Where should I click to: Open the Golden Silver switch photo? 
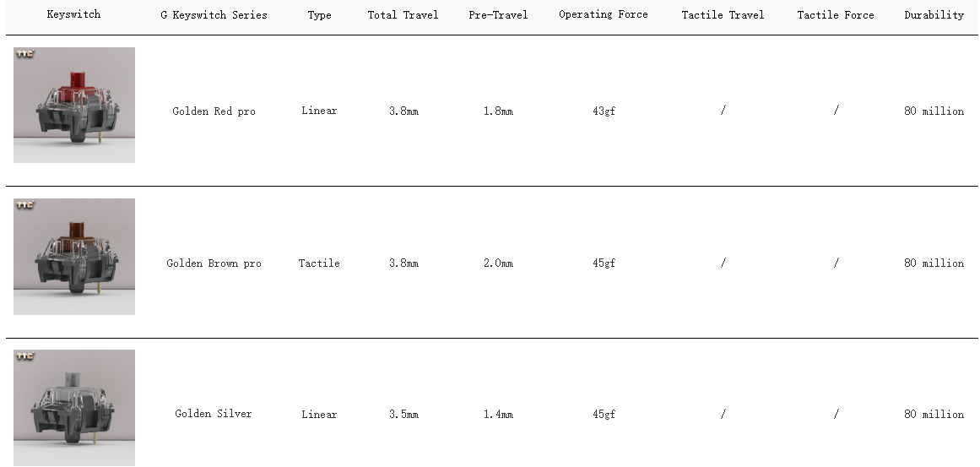(x=74, y=410)
